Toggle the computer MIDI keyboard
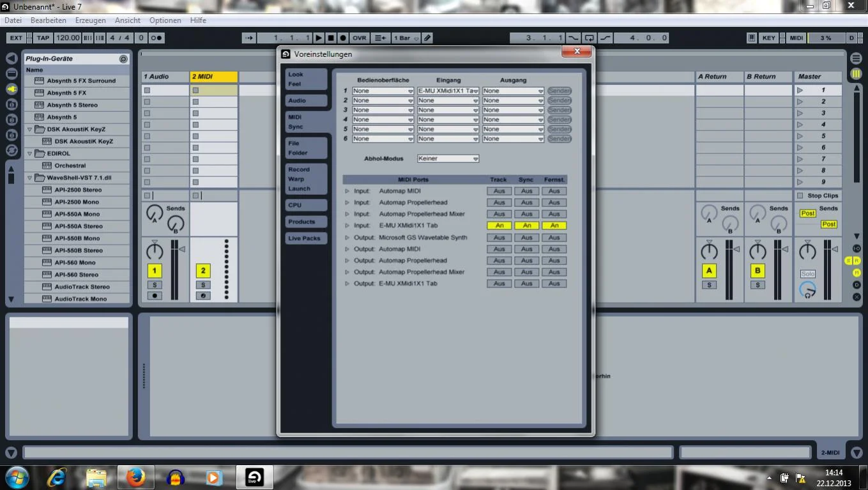The image size is (868, 490). [x=752, y=38]
